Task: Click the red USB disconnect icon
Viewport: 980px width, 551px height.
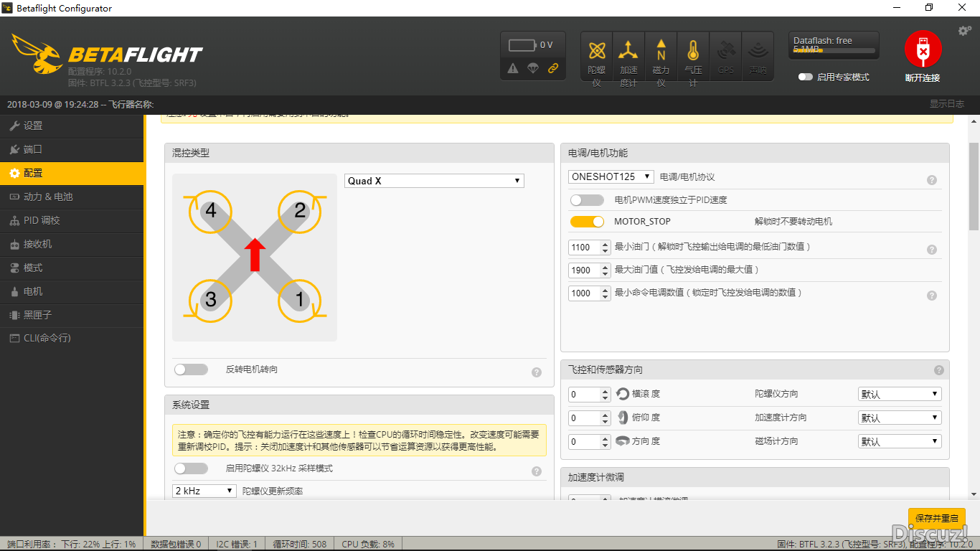Action: click(923, 49)
